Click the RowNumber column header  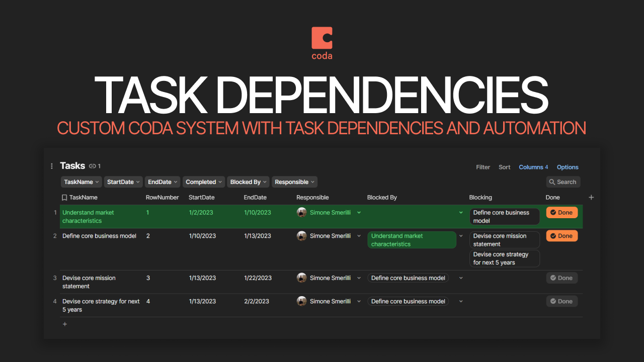163,198
